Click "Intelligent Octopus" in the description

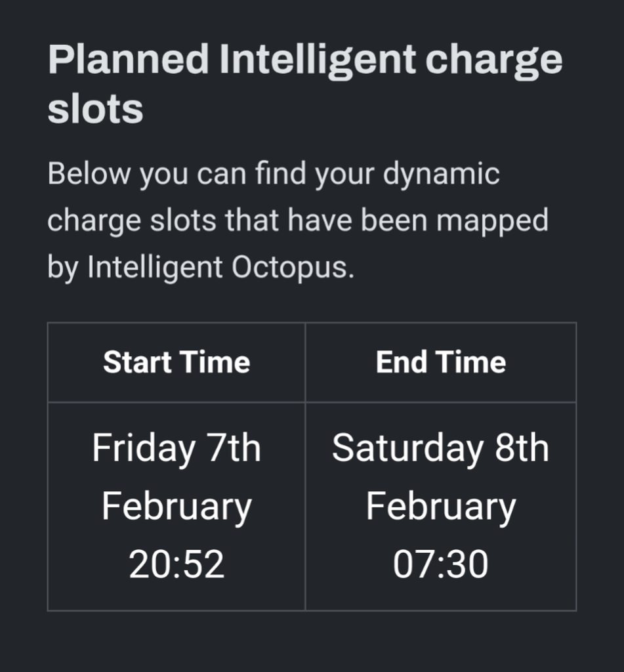(220, 268)
